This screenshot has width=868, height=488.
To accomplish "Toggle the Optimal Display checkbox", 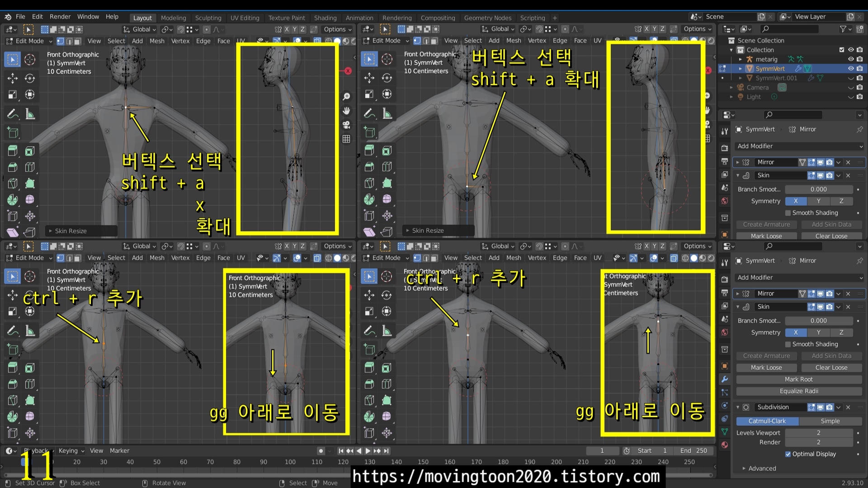I will tap(788, 454).
